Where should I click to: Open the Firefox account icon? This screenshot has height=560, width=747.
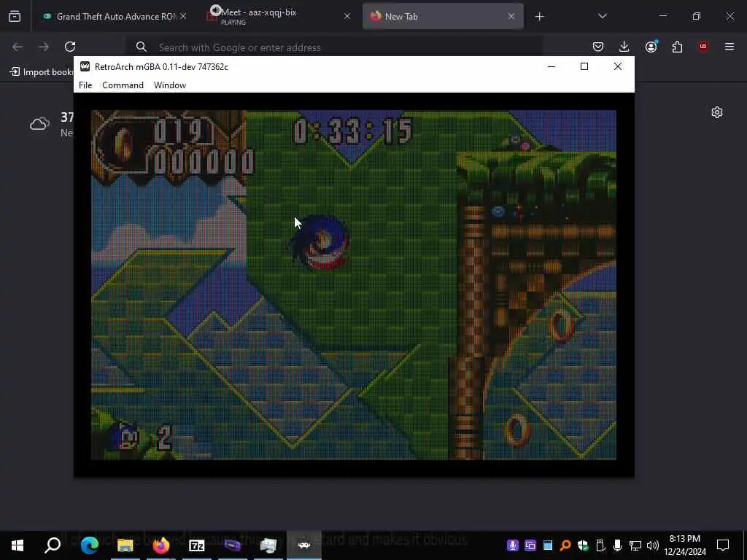[651, 47]
